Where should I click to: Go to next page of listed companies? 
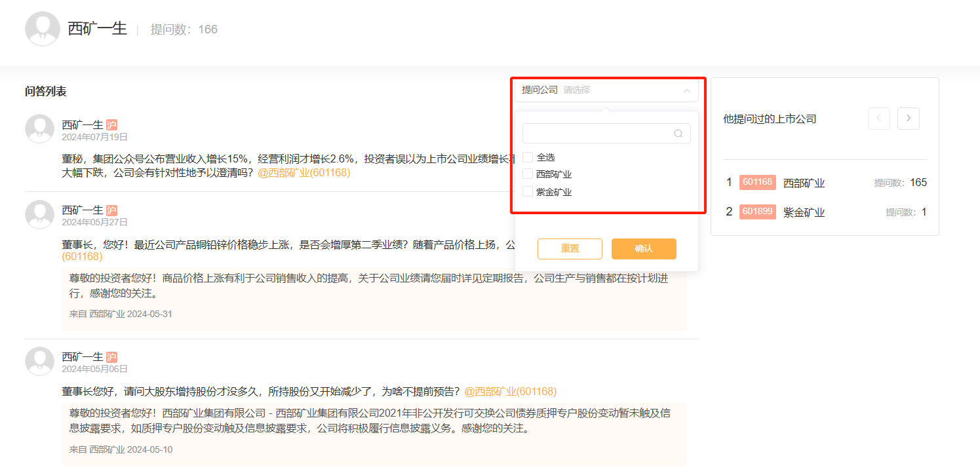909,119
